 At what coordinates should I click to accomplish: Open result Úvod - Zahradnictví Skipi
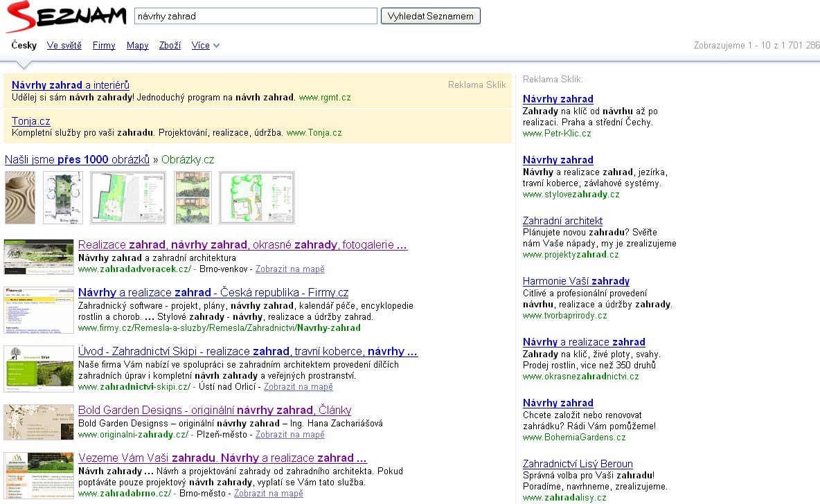pyautogui.click(x=248, y=351)
